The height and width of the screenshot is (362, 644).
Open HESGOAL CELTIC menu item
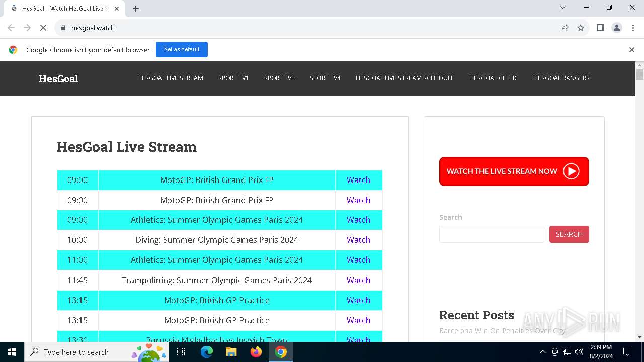494,78
